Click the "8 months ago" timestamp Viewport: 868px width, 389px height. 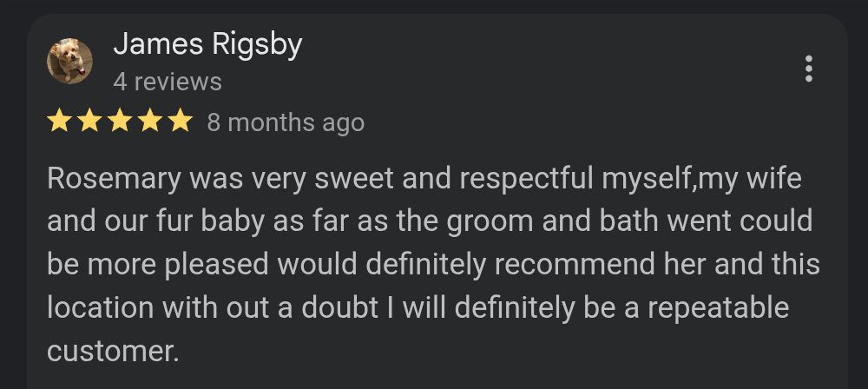[x=286, y=122]
